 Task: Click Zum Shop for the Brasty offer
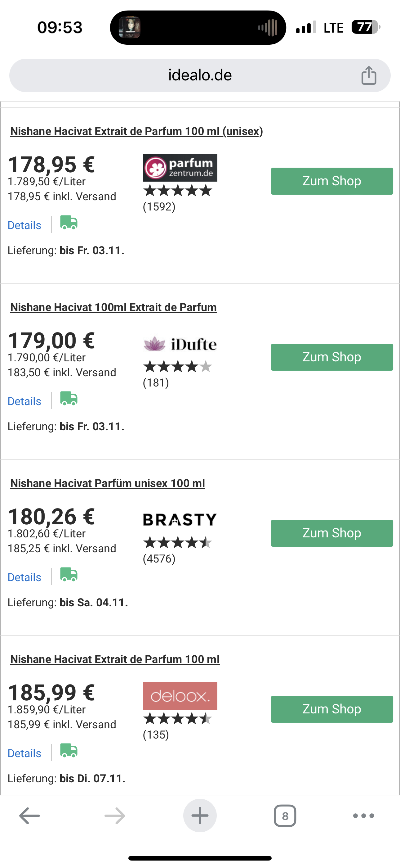click(332, 533)
